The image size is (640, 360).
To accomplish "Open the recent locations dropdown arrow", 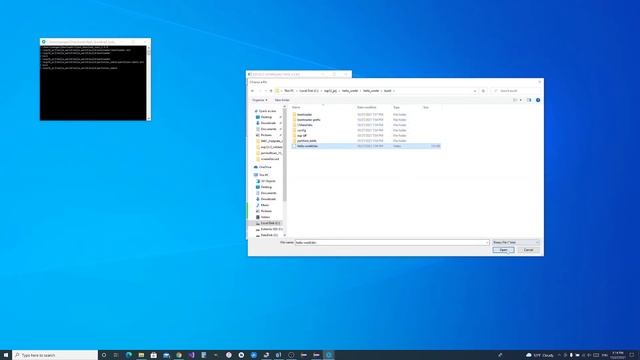I will pos(266,91).
